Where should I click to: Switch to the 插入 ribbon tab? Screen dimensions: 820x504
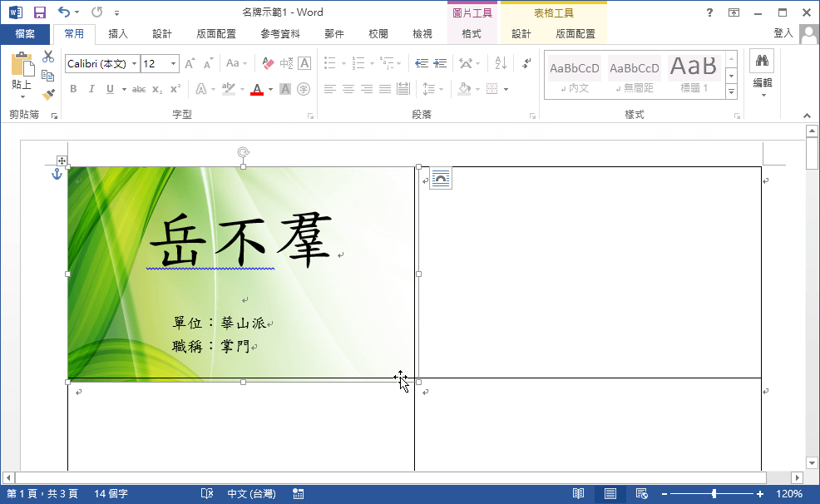[x=118, y=33]
